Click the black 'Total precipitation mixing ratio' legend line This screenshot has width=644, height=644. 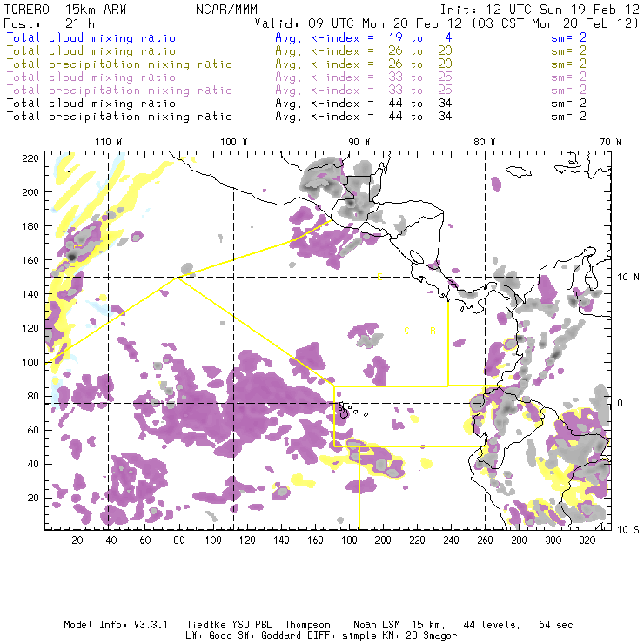(x=119, y=117)
